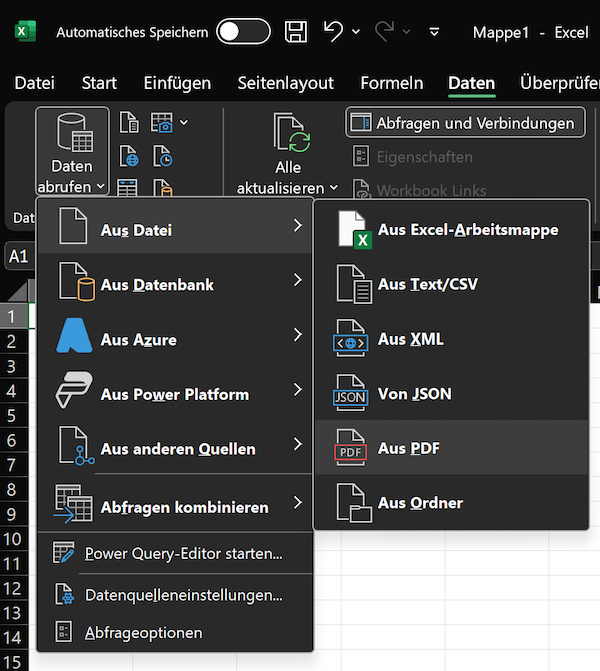This screenshot has width=600, height=671.
Task: Select row header 5
Action: coord(14,416)
